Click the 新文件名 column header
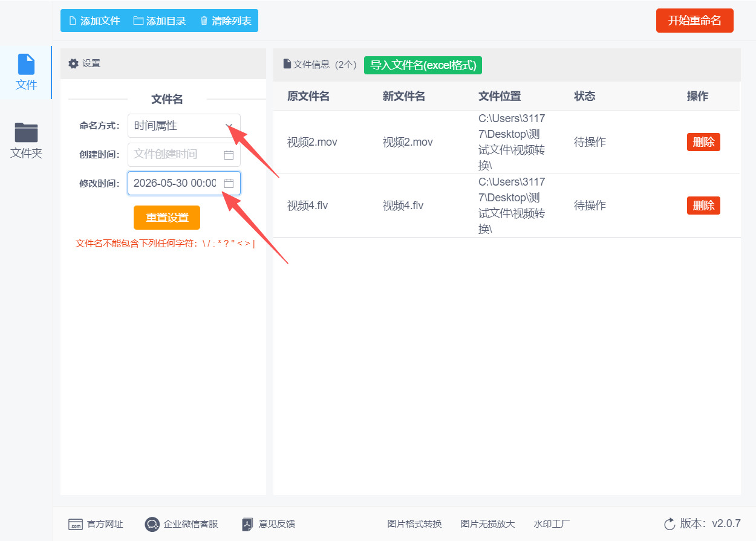The width and height of the screenshot is (756, 541). point(404,96)
